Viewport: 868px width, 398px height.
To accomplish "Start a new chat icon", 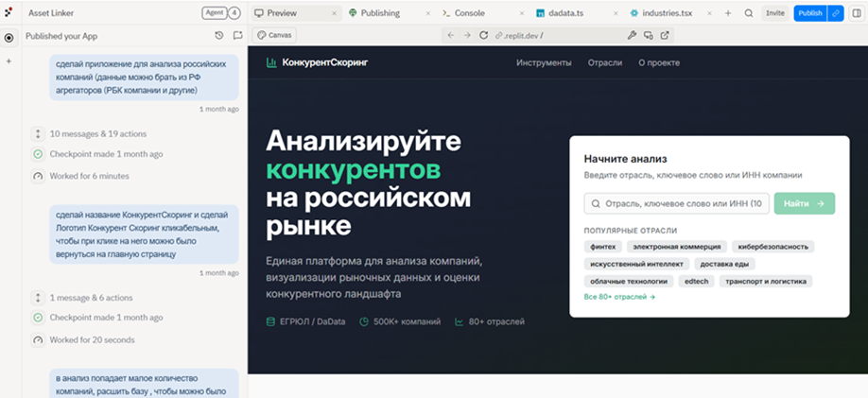I will coord(238,35).
